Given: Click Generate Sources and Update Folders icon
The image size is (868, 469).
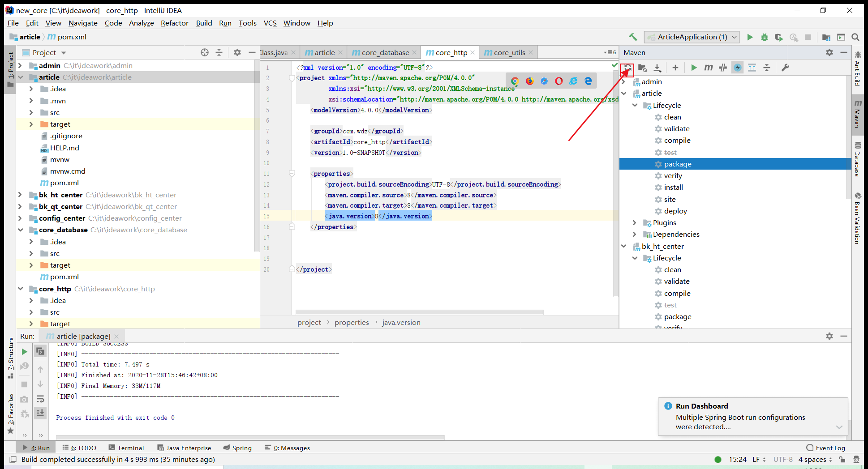Looking at the screenshot, I should 642,68.
